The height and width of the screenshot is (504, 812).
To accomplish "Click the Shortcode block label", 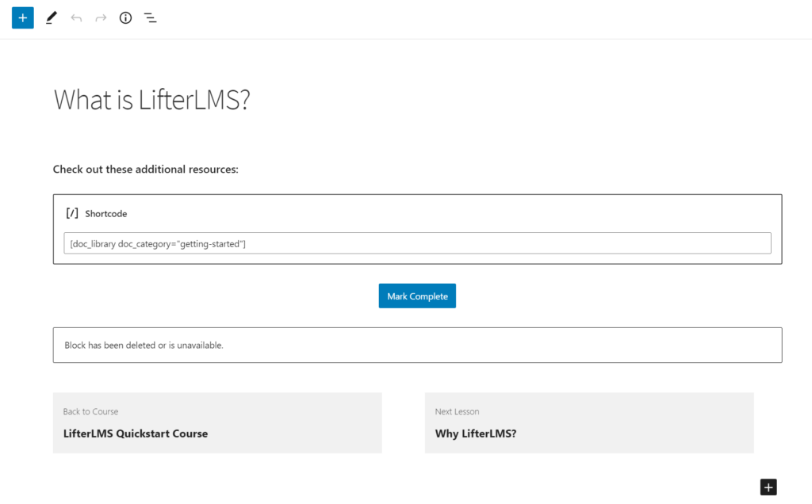I will (105, 214).
